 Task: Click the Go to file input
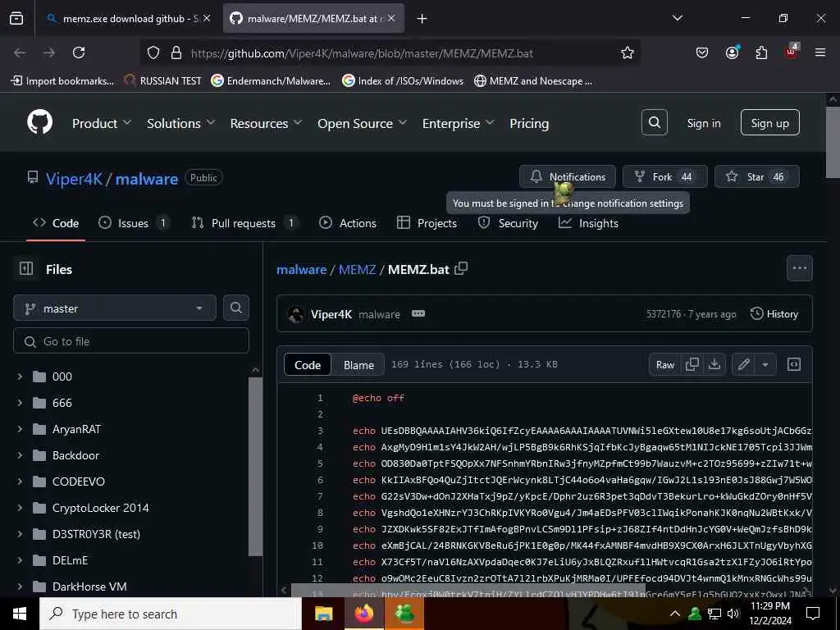click(x=131, y=340)
